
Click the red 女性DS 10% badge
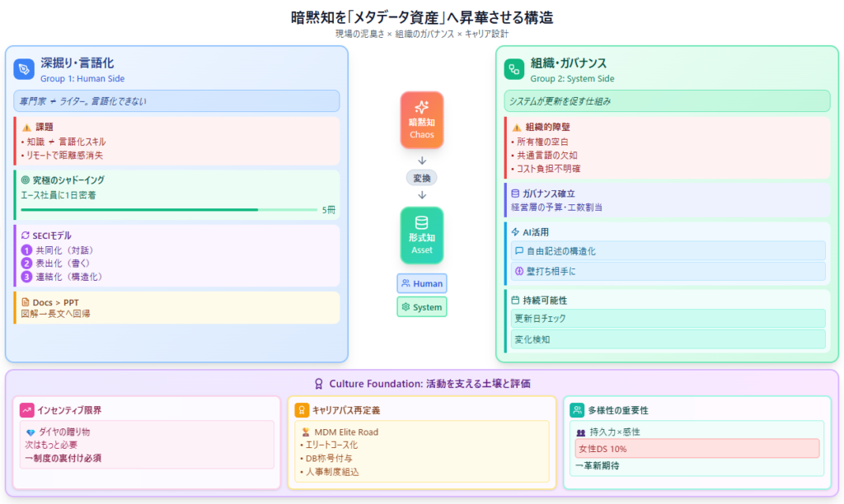coord(696,448)
